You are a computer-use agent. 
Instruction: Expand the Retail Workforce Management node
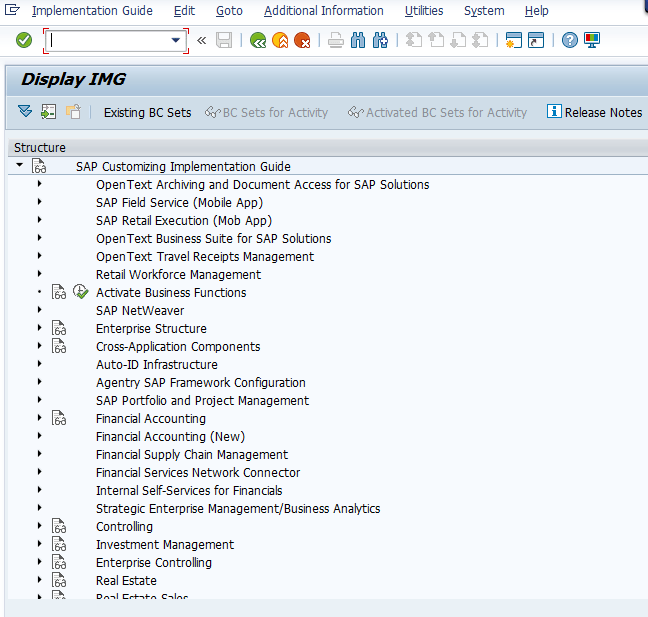coord(40,274)
